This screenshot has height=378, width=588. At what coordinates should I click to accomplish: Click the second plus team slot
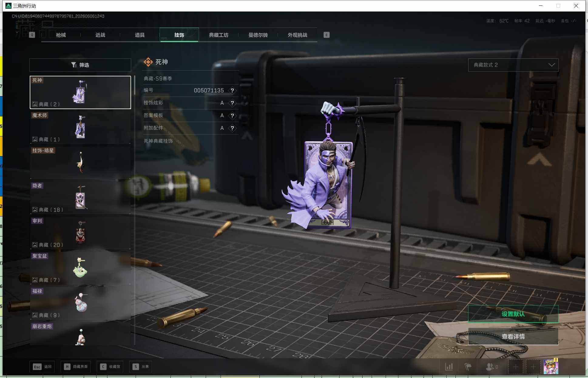(x=533, y=367)
